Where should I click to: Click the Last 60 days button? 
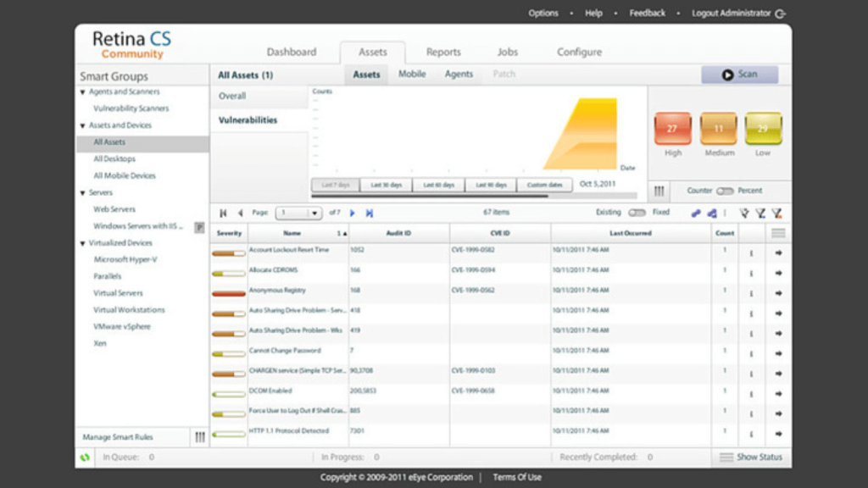point(438,185)
